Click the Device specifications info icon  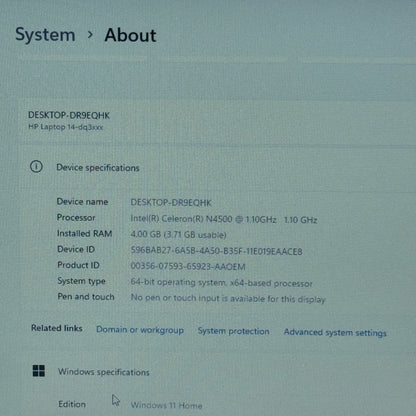tap(36, 166)
